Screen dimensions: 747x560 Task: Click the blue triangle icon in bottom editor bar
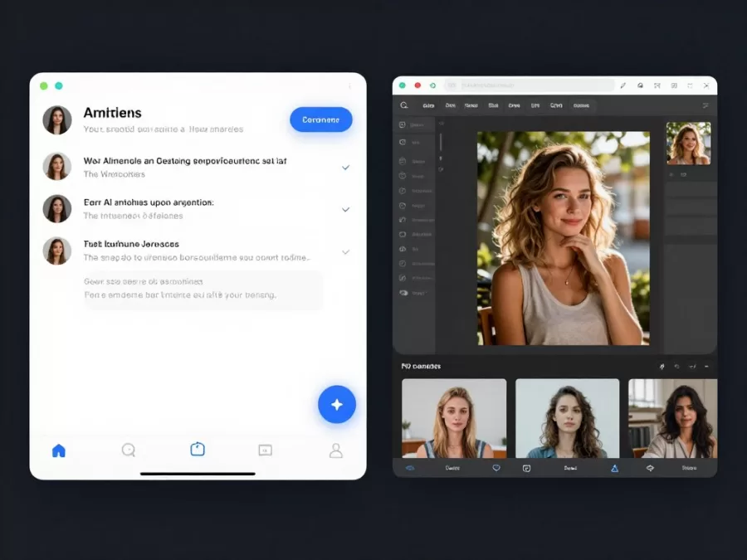(615, 468)
